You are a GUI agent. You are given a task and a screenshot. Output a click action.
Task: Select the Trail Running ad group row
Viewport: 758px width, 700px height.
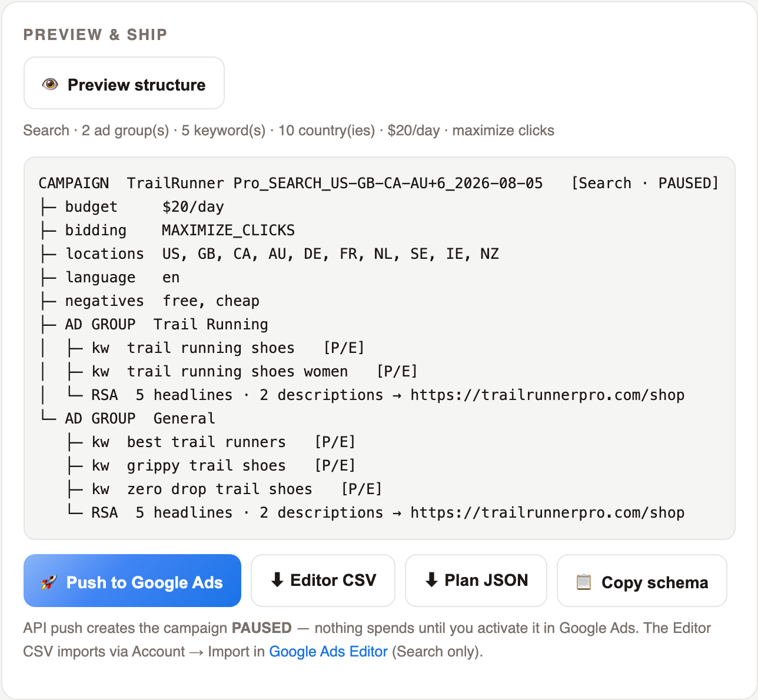[x=154, y=324]
